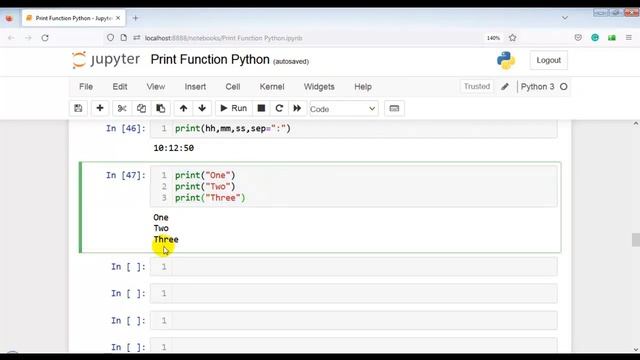Click the Pocket save icon

[578, 38]
